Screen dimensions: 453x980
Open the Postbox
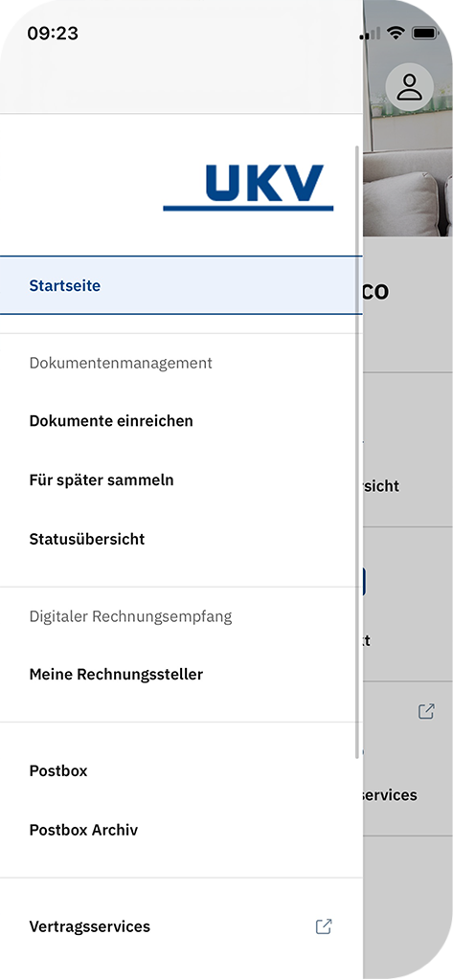click(x=181, y=770)
